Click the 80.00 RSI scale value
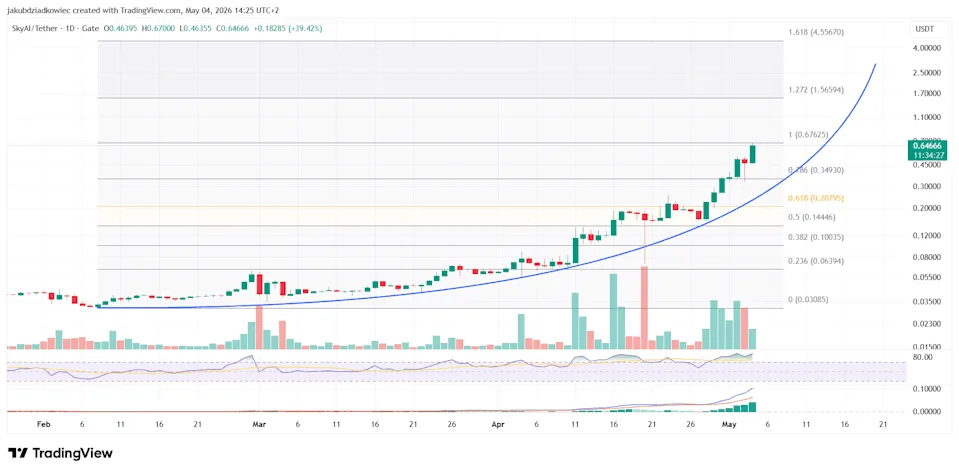 [922, 357]
